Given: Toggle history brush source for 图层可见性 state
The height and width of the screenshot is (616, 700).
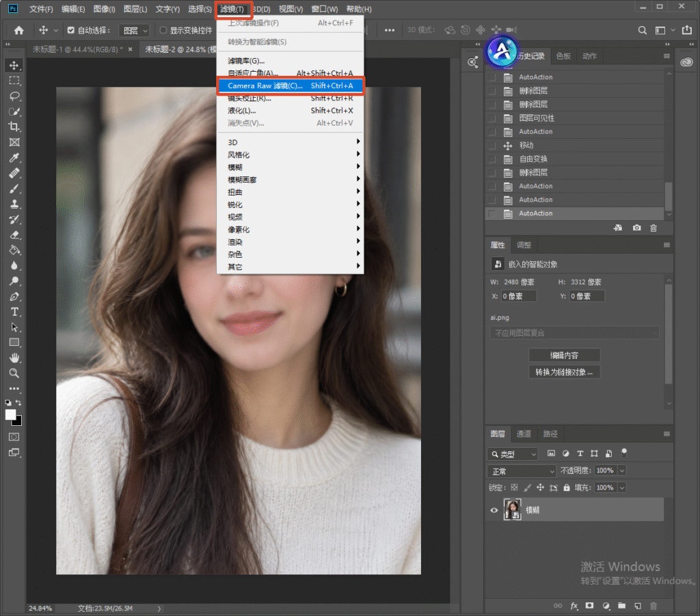Looking at the screenshot, I should pos(492,118).
